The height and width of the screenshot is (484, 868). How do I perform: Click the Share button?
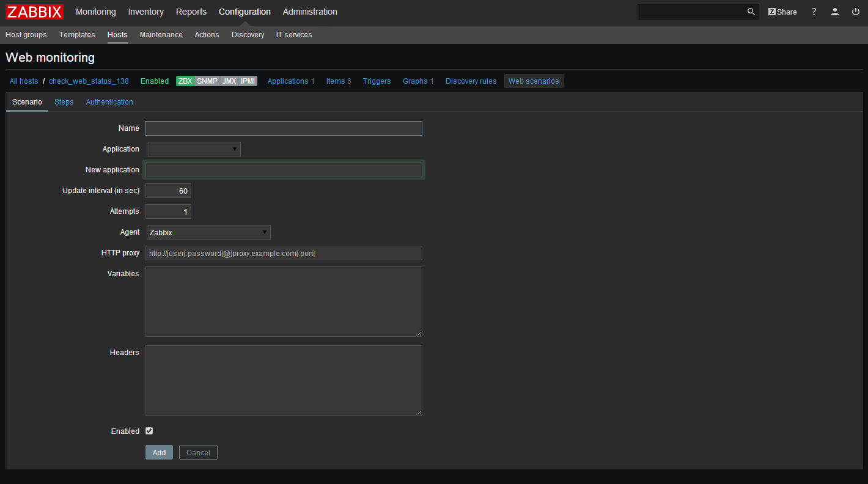pos(782,12)
